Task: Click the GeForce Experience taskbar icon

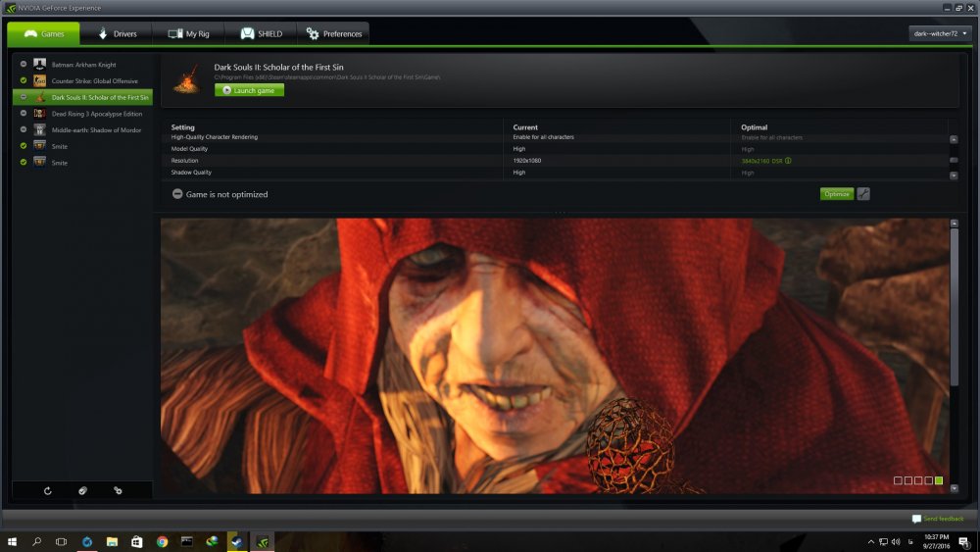Action: click(263, 541)
